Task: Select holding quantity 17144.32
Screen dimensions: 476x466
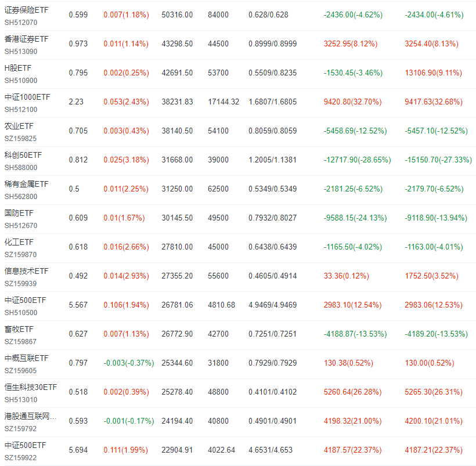Action: 223,102
